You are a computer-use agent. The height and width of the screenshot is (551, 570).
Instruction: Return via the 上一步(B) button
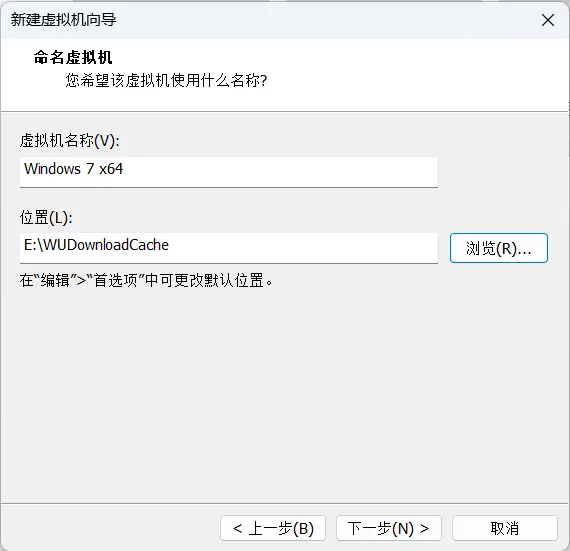[x=273, y=528]
